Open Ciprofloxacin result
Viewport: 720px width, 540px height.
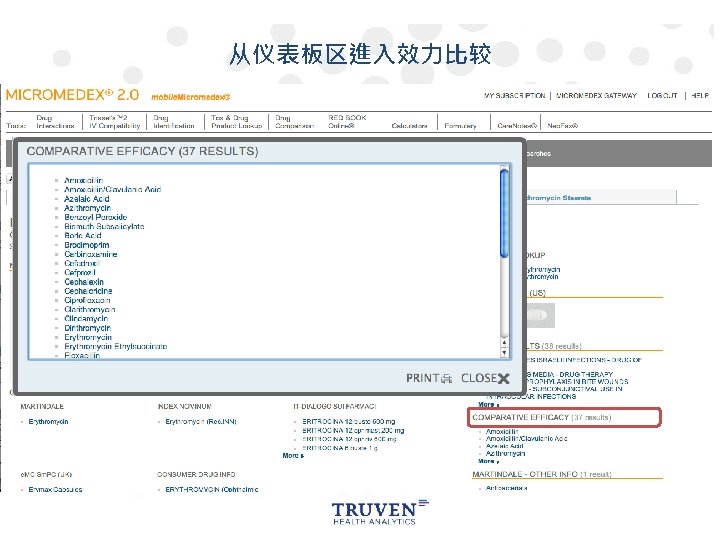(87, 300)
